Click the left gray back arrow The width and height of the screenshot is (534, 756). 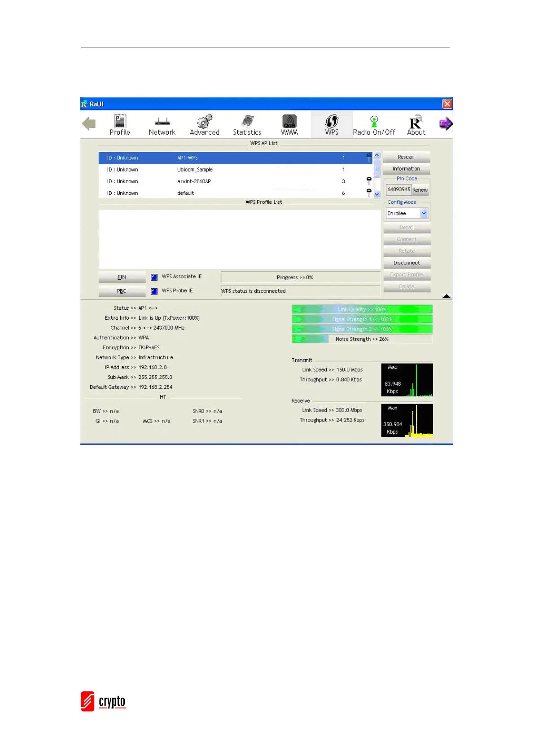coord(89,123)
